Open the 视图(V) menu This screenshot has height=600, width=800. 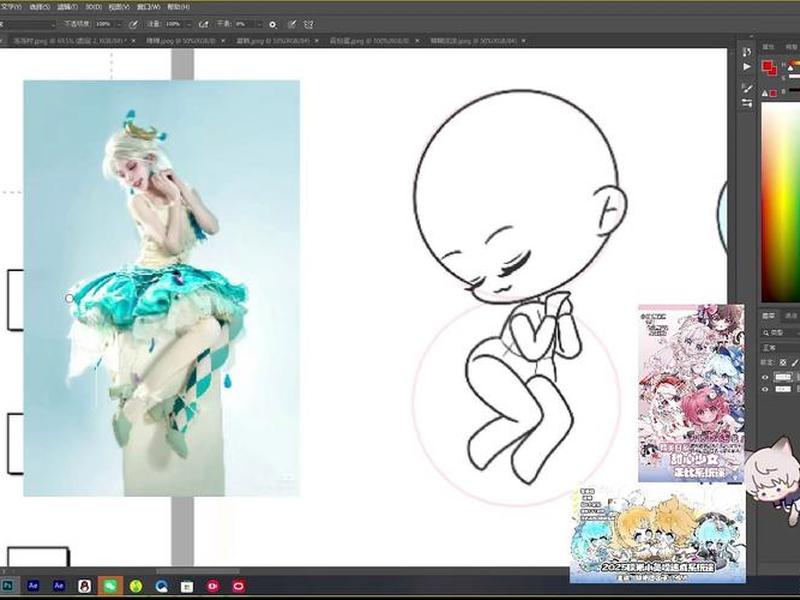pyautogui.click(x=119, y=7)
